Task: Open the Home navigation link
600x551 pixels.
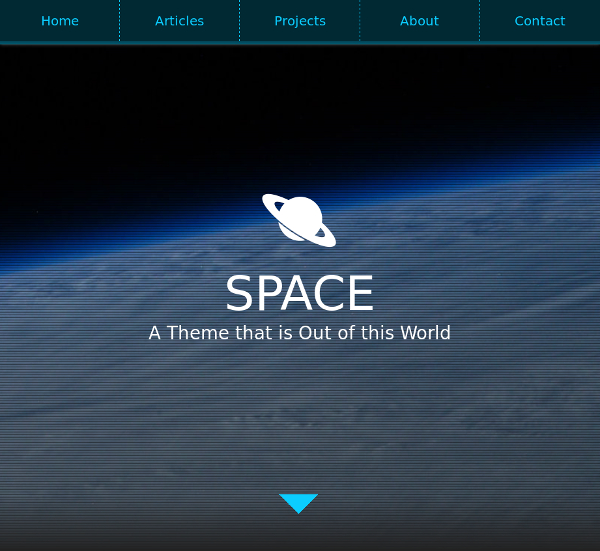Action: 60,21
